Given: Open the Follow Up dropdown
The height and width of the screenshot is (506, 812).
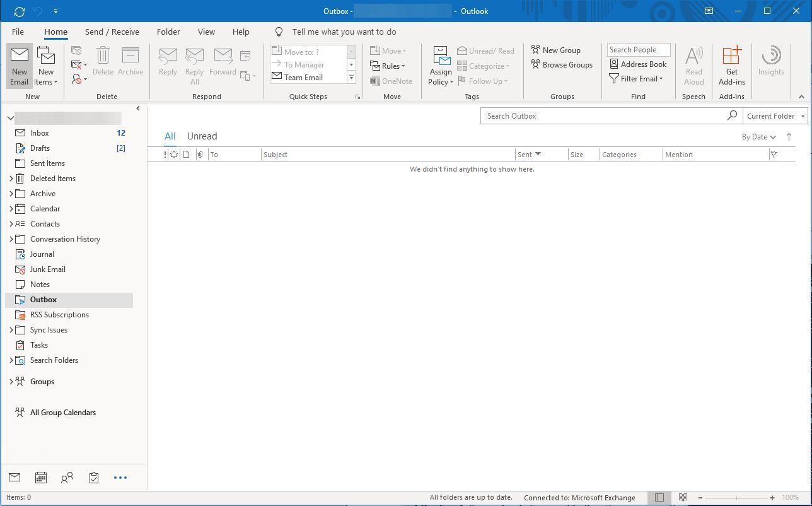Looking at the screenshot, I should tap(483, 81).
